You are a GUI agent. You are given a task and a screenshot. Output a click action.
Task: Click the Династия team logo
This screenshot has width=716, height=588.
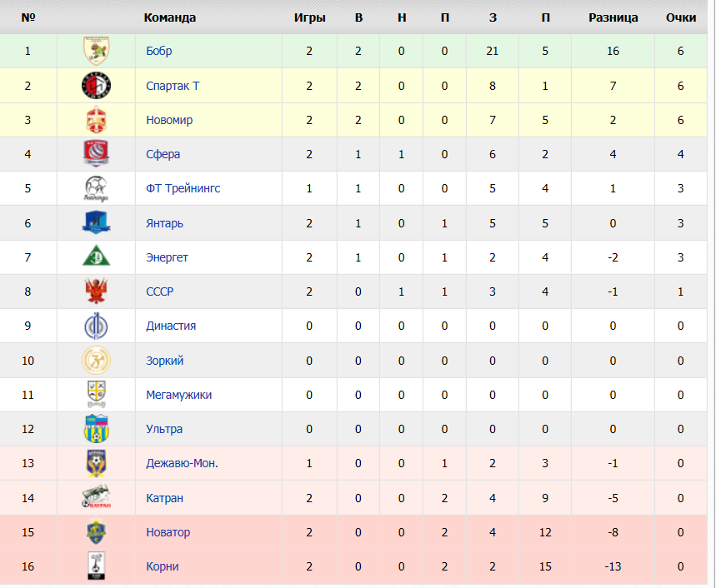(x=97, y=326)
